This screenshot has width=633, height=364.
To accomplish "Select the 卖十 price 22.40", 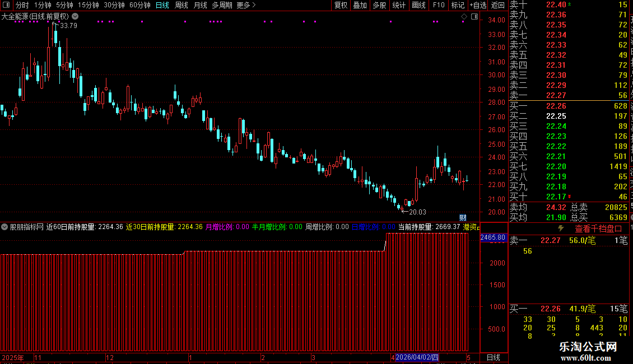I will [556, 5].
